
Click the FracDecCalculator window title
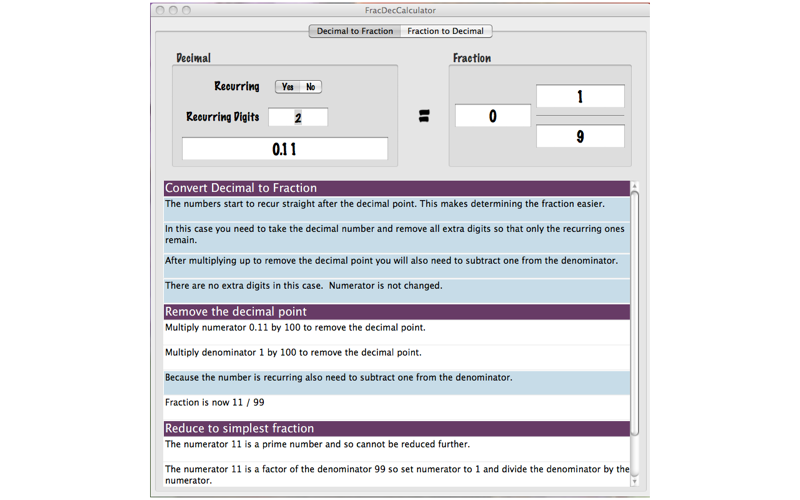click(x=400, y=10)
